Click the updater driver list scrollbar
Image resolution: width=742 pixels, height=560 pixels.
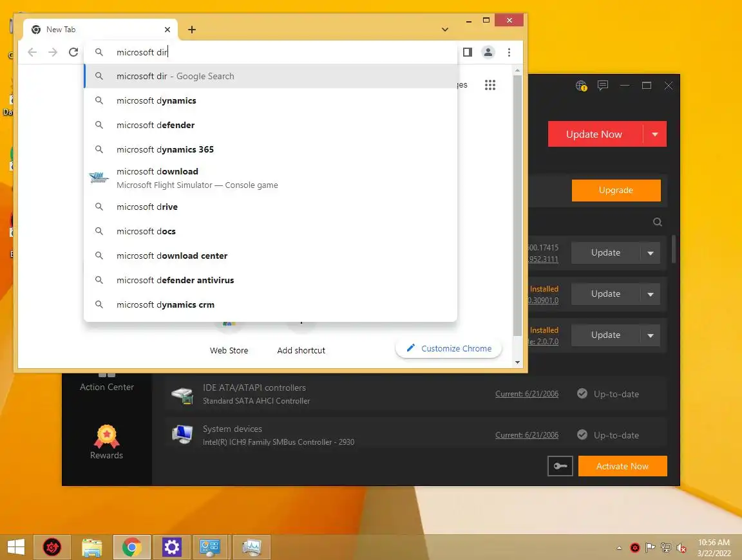pyautogui.click(x=674, y=249)
